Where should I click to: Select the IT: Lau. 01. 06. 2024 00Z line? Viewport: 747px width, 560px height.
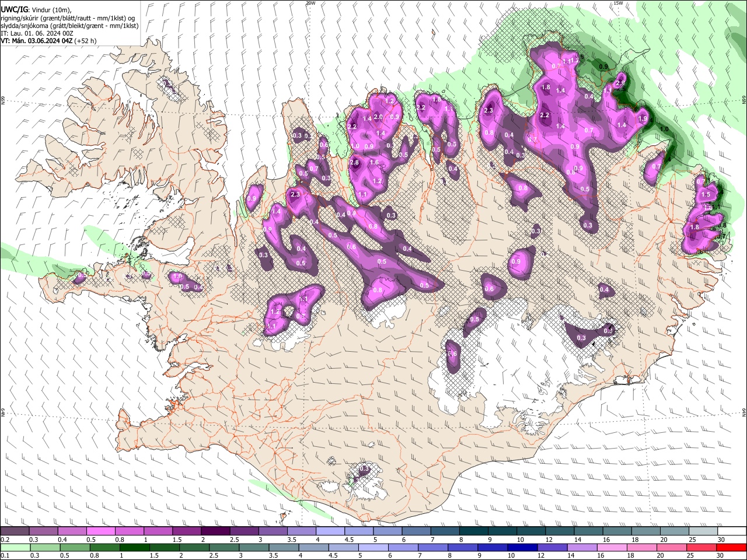(x=37, y=33)
